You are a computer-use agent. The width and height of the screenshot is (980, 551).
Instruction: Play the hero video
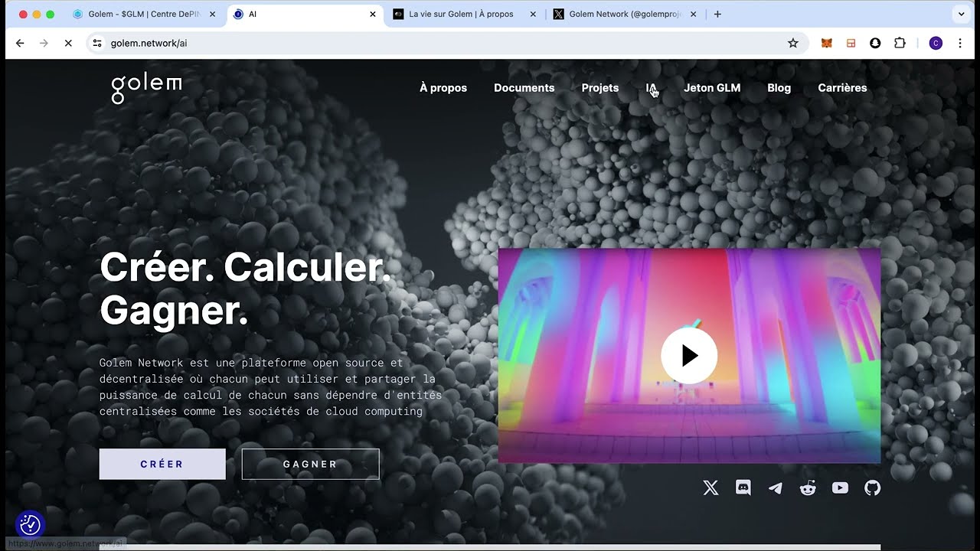(x=689, y=356)
